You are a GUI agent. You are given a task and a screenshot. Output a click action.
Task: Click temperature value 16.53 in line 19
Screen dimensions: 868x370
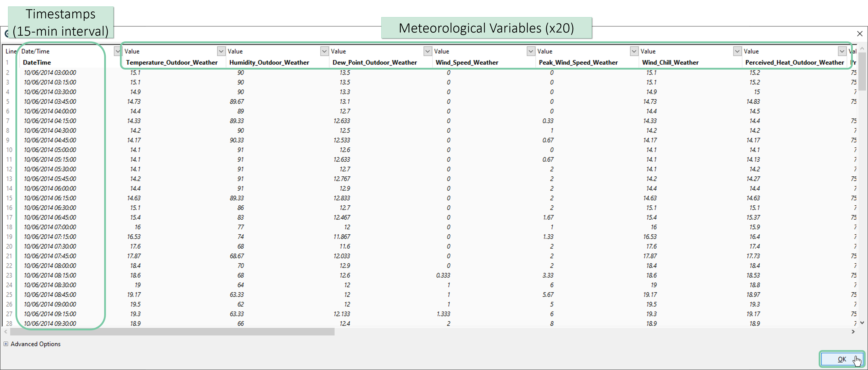pos(134,237)
